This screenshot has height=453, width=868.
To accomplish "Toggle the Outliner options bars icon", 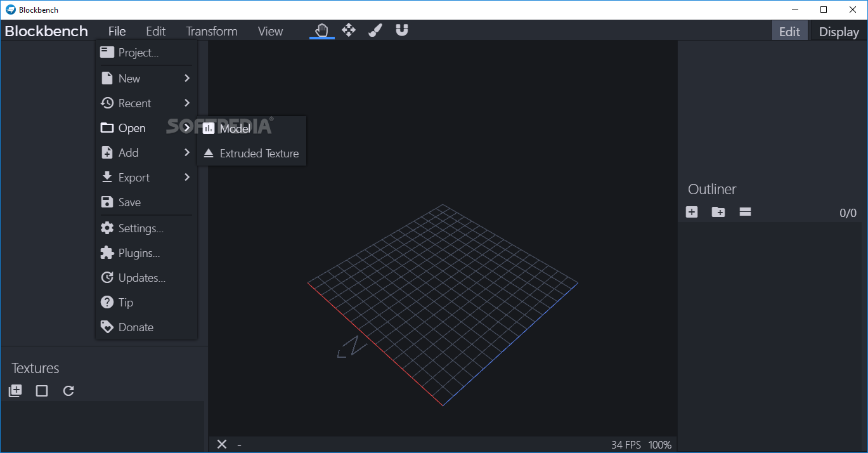I will pos(745,212).
